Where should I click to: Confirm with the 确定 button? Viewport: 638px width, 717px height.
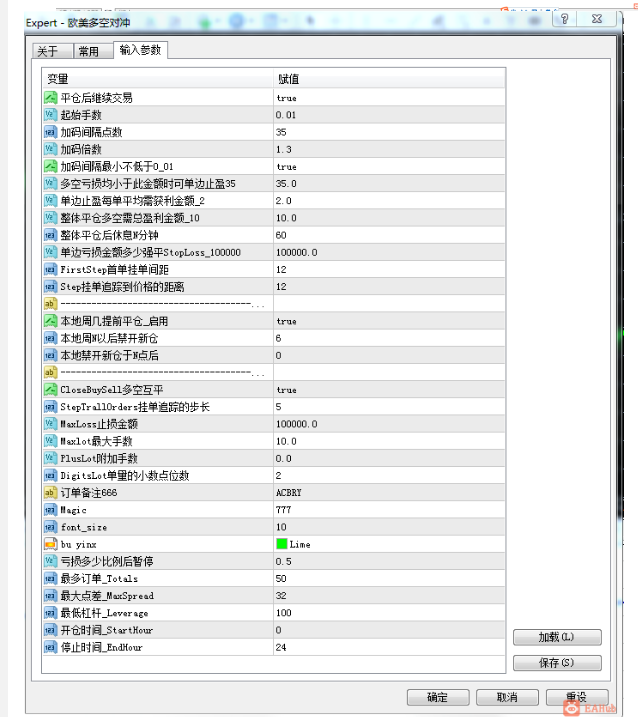click(438, 697)
